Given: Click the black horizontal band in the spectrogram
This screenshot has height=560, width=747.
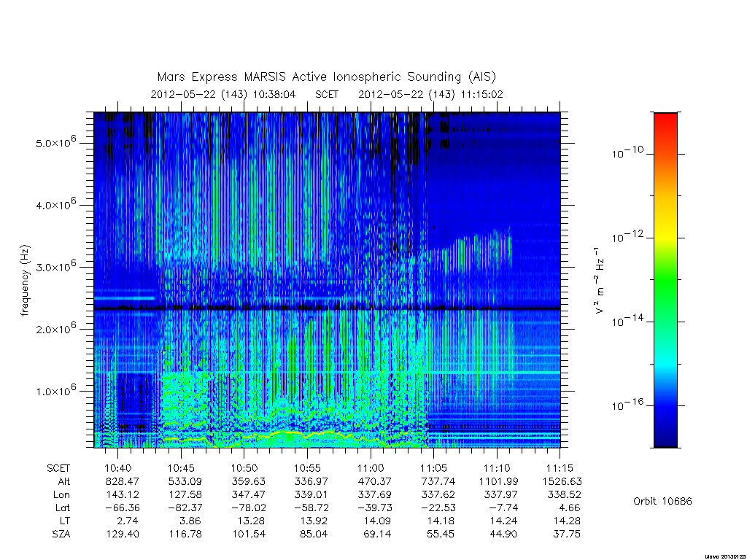Looking at the screenshot, I should pyautogui.click(x=328, y=308).
